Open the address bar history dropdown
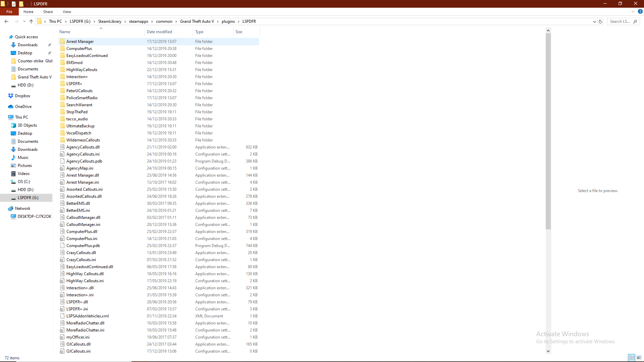Viewport: 644px width, 362px height. coord(595,21)
